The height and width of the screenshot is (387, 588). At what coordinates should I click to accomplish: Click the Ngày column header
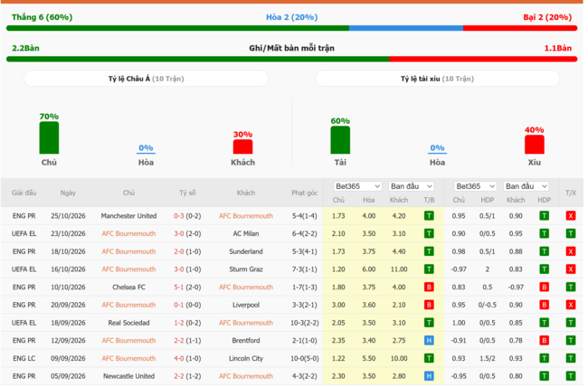pyautogui.click(x=68, y=193)
